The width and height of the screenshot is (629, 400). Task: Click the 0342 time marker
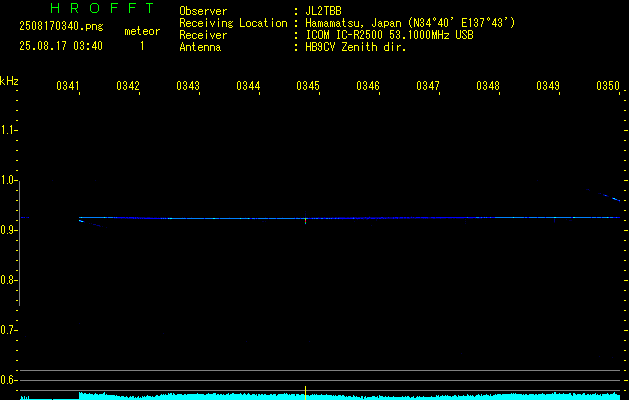(128, 86)
